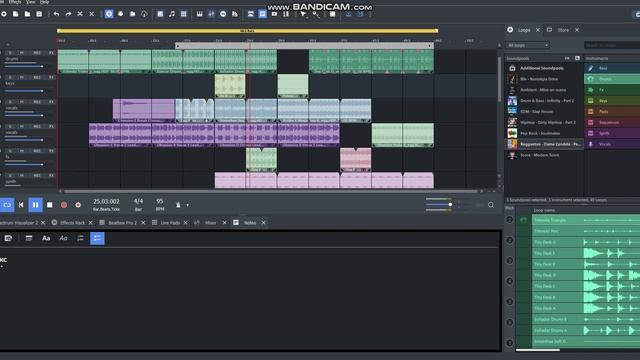This screenshot has width=640, height=360.
Task: Toggle the second record mode button
Action: point(78,205)
